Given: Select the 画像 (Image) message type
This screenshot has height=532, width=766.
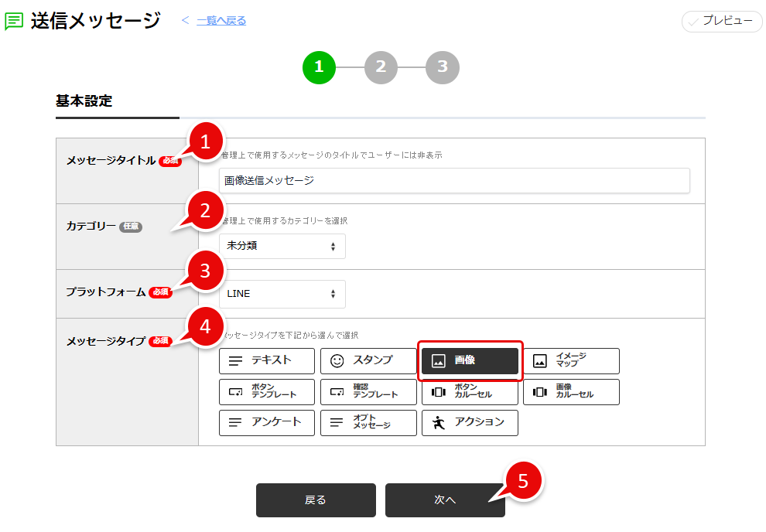Looking at the screenshot, I should (x=470, y=361).
